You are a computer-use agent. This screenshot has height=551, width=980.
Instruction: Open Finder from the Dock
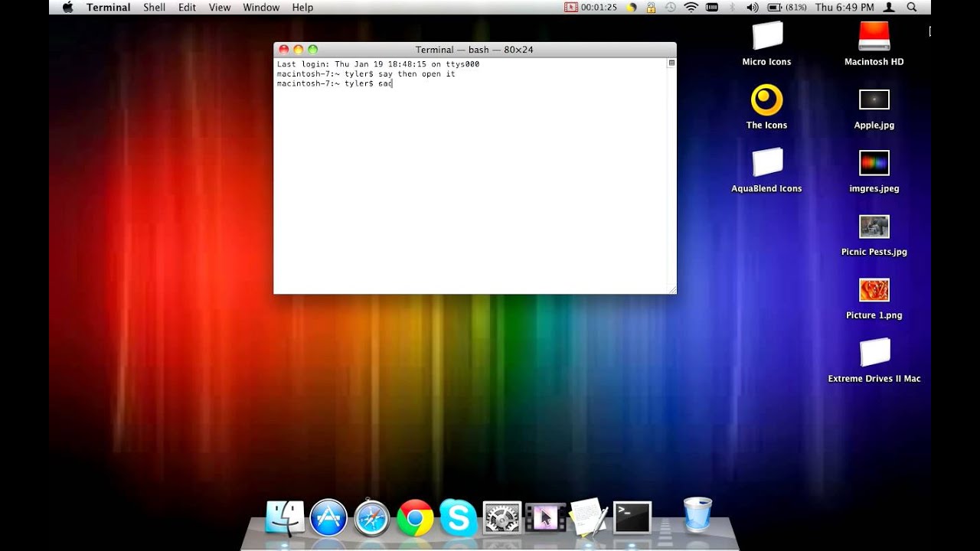(x=285, y=518)
